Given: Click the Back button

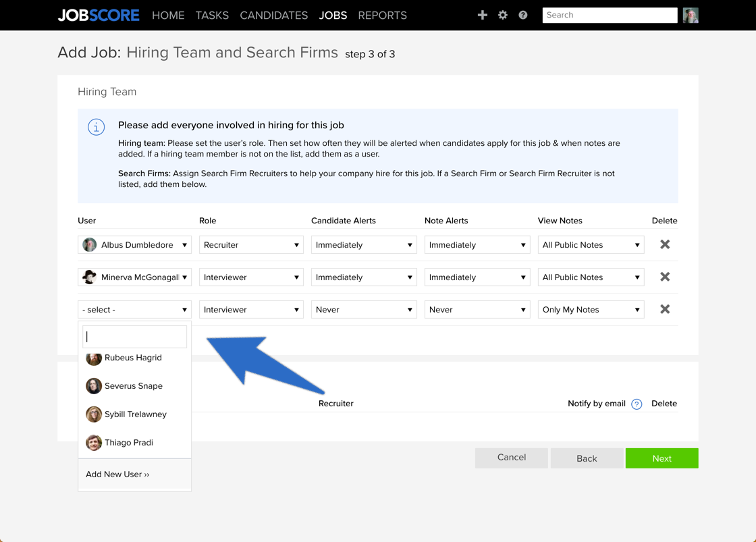Looking at the screenshot, I should 587,458.
